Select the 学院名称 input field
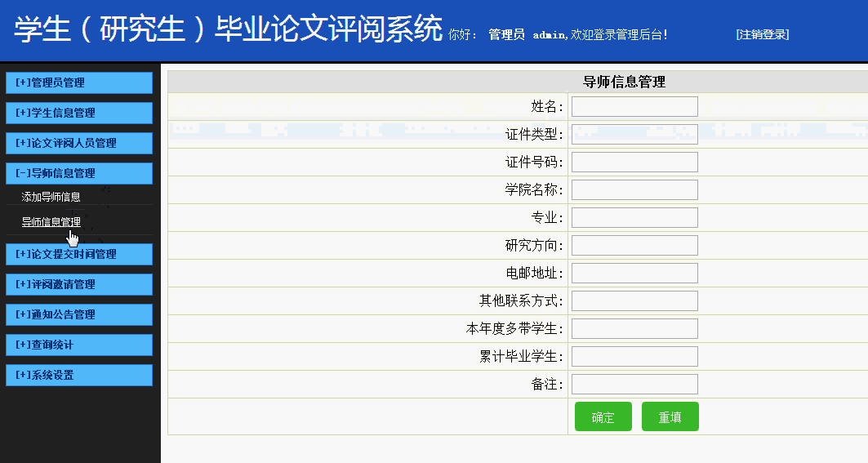 click(x=634, y=190)
